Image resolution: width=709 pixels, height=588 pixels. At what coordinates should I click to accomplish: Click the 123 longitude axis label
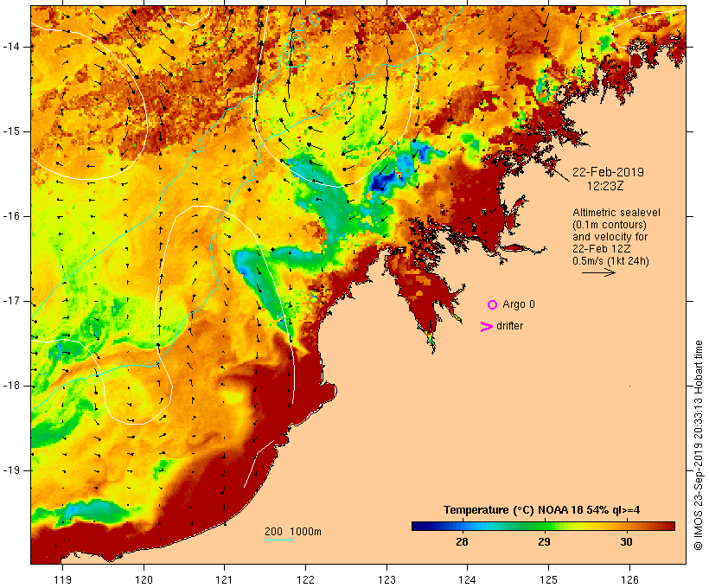click(x=386, y=579)
